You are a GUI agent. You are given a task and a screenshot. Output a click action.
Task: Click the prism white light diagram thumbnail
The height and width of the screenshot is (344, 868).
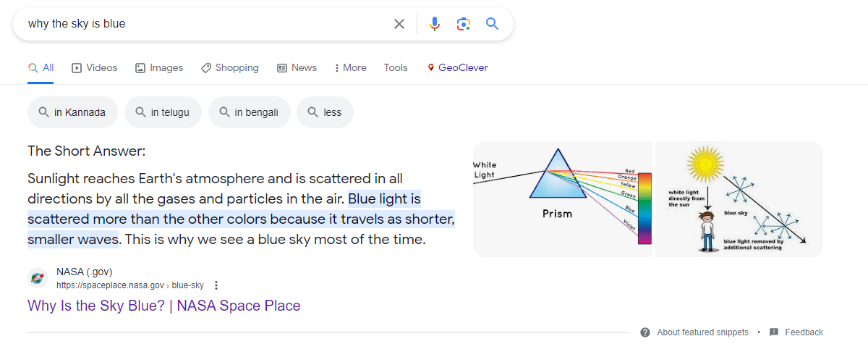tap(563, 198)
